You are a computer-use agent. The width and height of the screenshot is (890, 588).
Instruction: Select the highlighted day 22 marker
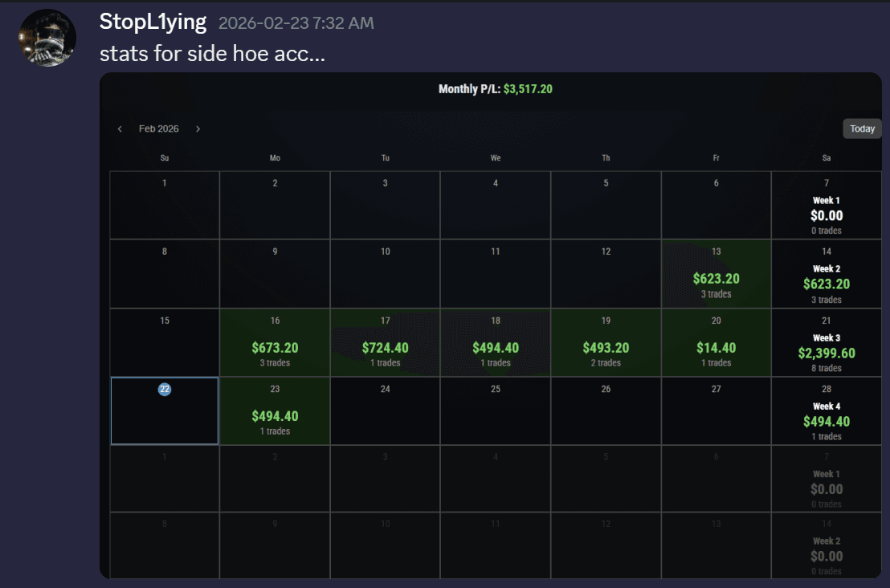[x=165, y=390]
